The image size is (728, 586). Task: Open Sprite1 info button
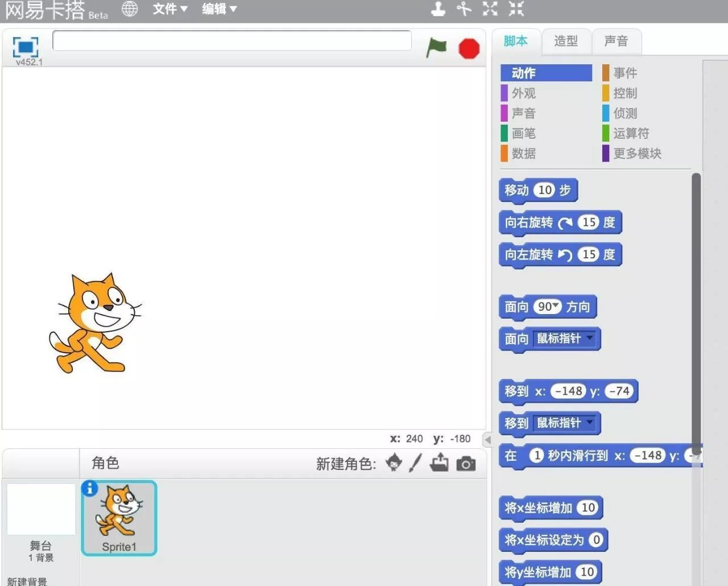point(89,488)
